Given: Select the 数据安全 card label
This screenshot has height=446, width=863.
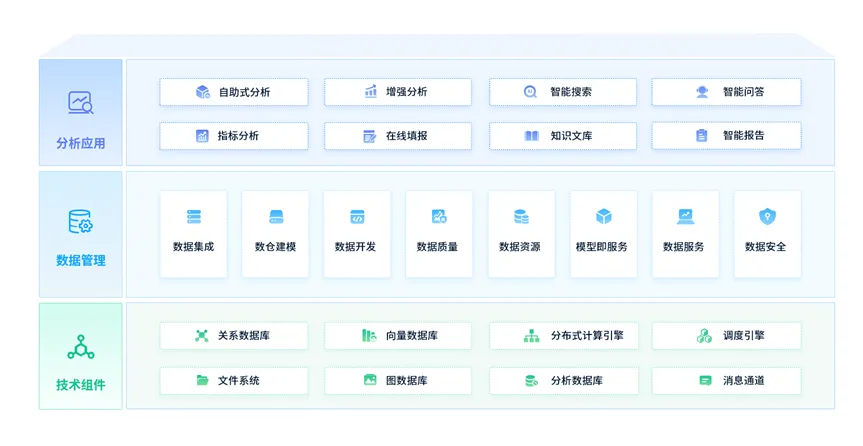Looking at the screenshot, I should tap(766, 247).
